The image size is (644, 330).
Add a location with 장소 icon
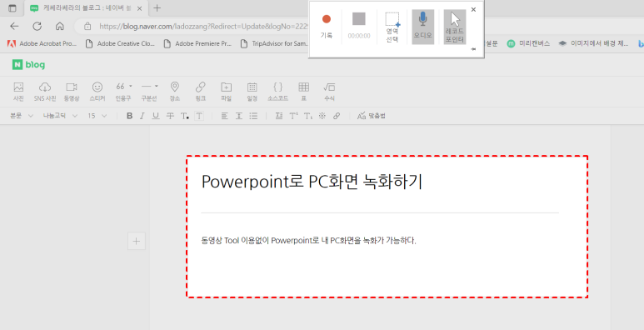[175, 91]
